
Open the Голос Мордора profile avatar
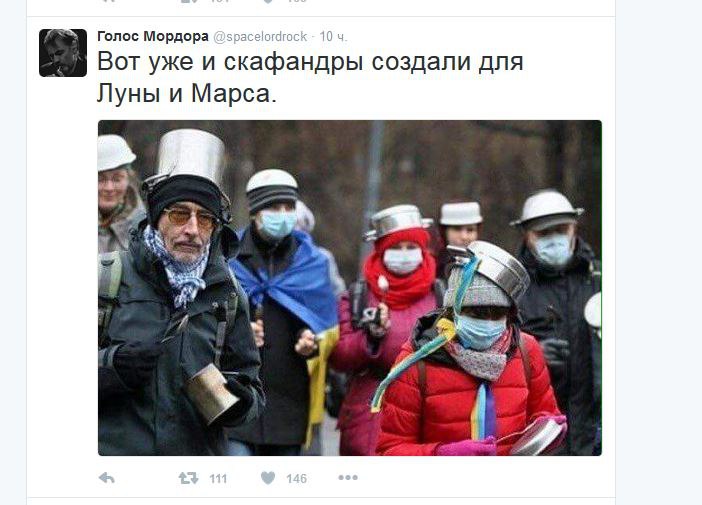point(63,53)
